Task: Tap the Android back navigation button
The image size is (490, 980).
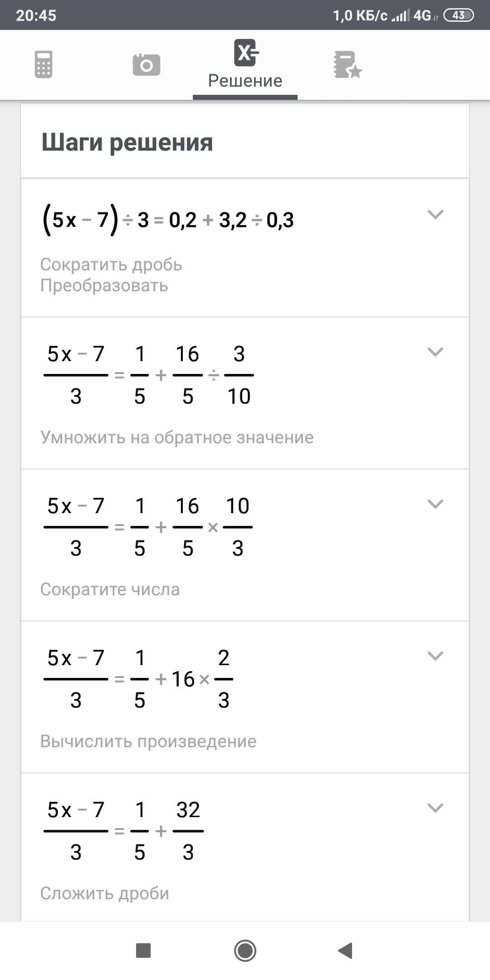Action: [345, 951]
